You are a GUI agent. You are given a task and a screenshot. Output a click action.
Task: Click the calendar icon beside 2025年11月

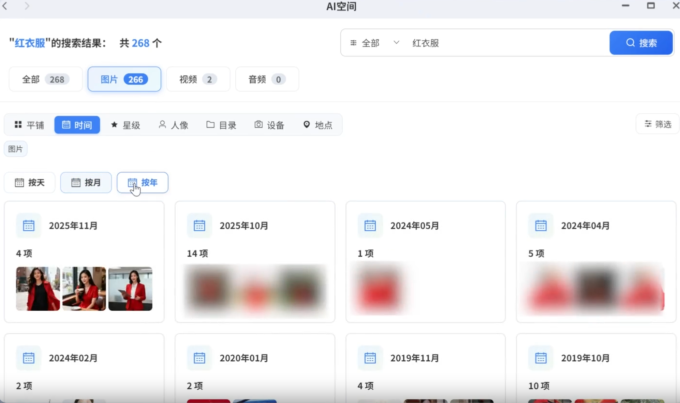(x=29, y=226)
